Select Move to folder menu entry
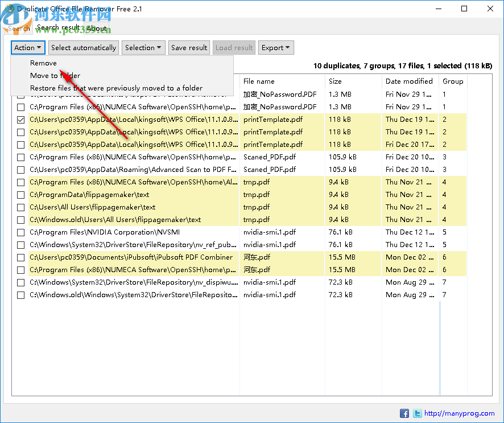Image resolution: width=504 pixels, height=423 pixels. click(x=55, y=76)
